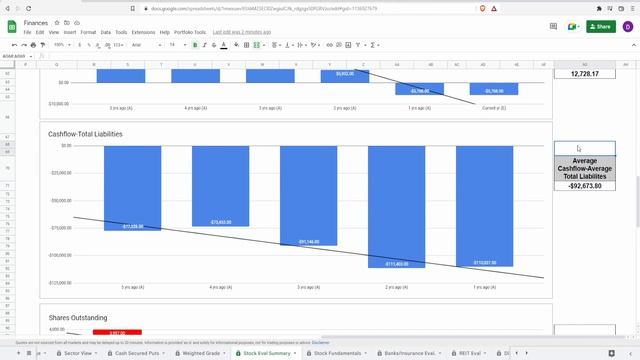
Task: Open the Data menu
Action: 106,32
